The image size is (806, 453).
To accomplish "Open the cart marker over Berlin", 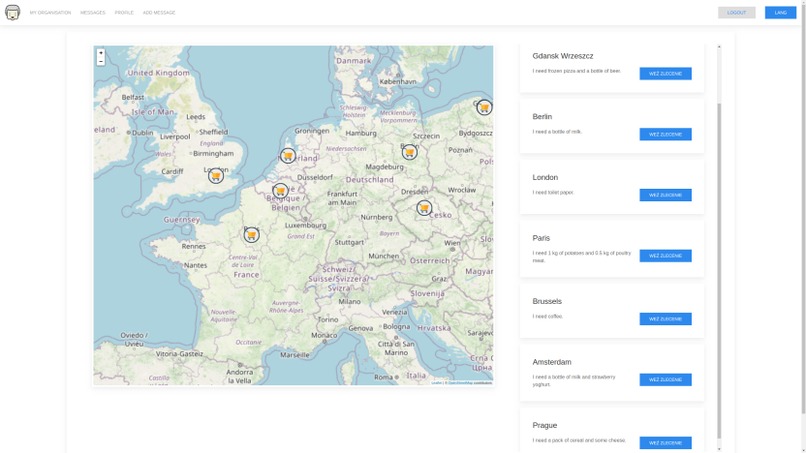I will (409, 152).
